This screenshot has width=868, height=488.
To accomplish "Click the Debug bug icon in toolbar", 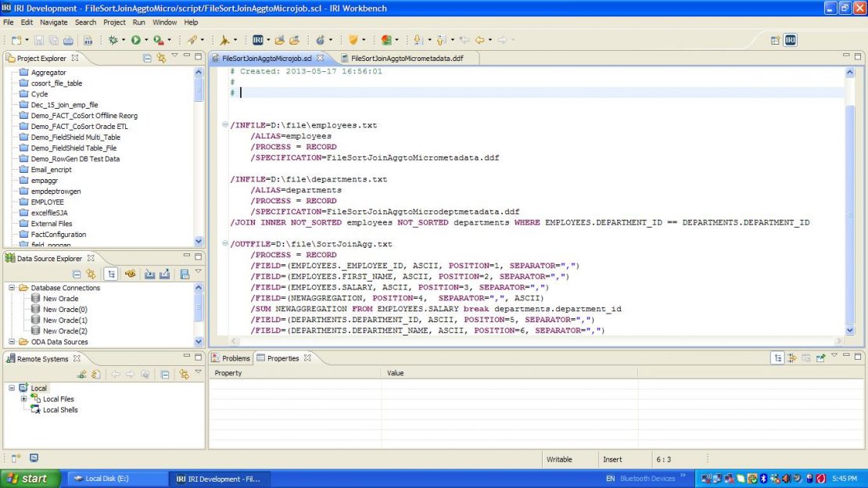I will coord(113,40).
